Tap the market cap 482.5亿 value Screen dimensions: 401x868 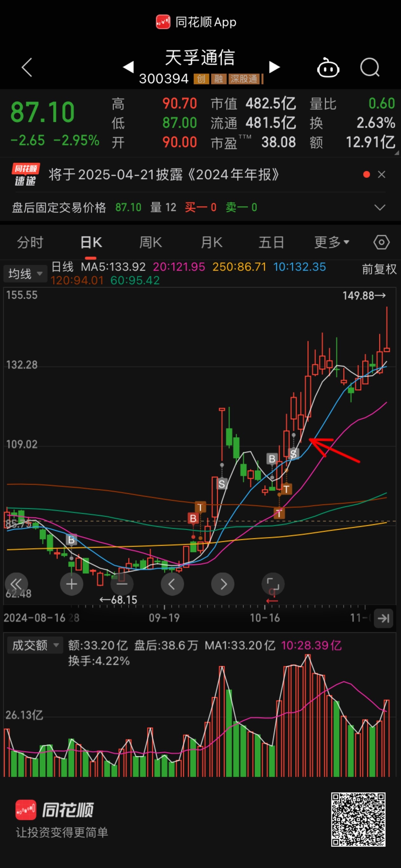point(271,104)
